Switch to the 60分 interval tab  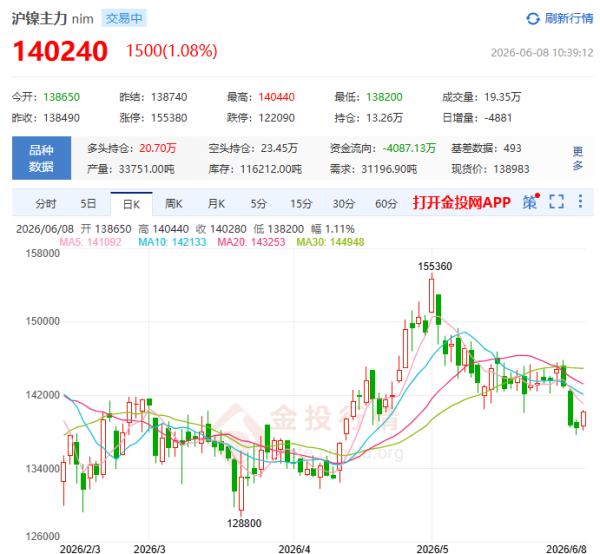[x=386, y=204]
